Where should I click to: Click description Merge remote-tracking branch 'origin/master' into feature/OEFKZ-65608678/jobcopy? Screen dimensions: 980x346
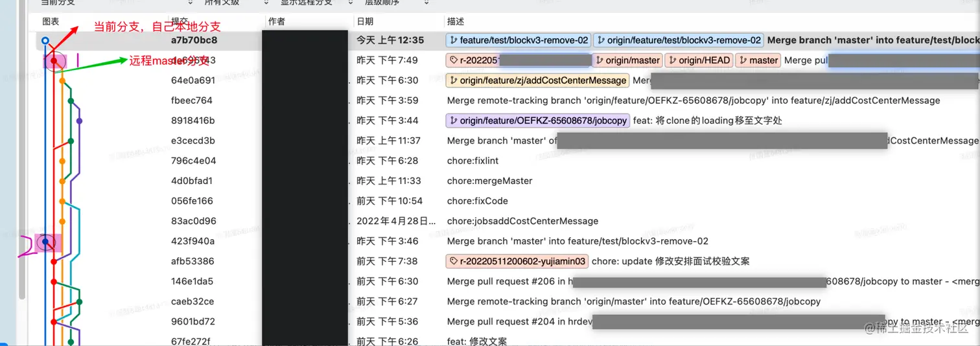(x=634, y=301)
